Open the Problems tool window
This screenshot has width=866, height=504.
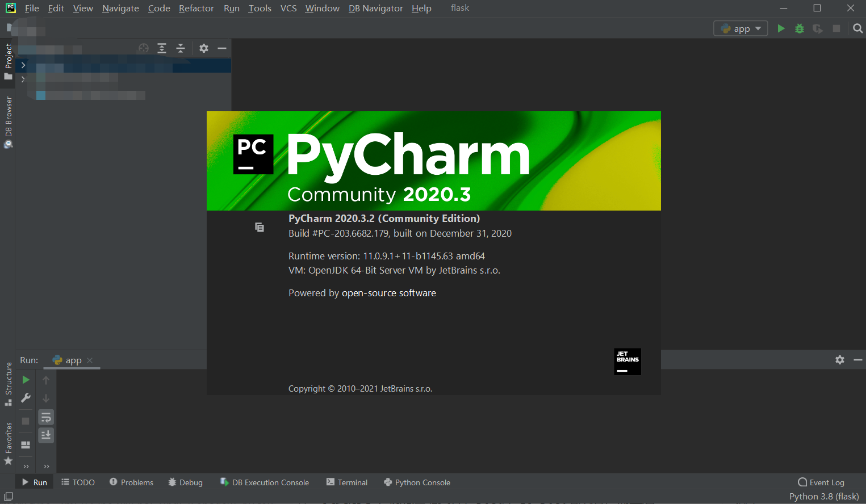[x=131, y=482]
